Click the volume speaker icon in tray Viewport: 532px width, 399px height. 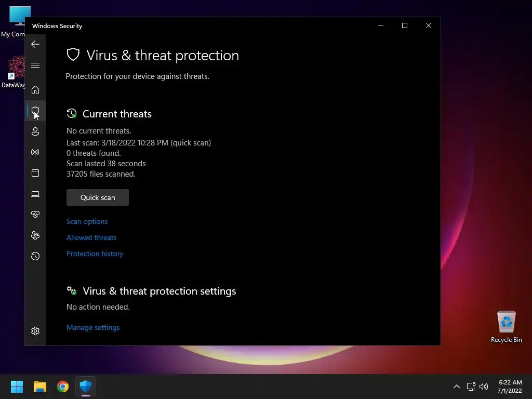click(x=484, y=387)
